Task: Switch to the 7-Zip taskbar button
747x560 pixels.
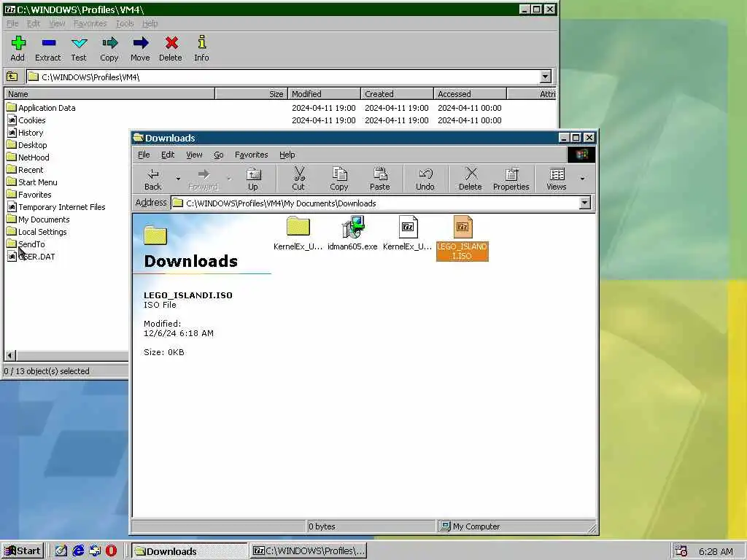Action: 309,551
